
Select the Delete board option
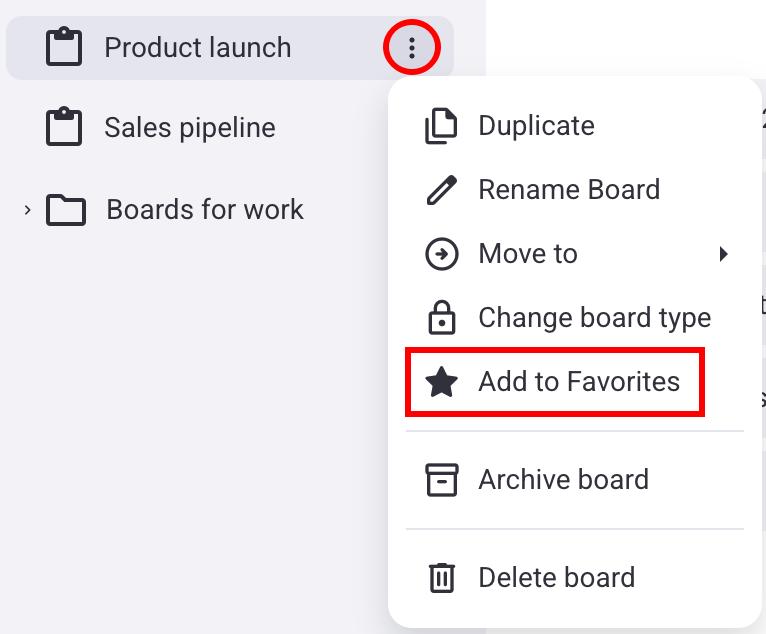click(556, 578)
